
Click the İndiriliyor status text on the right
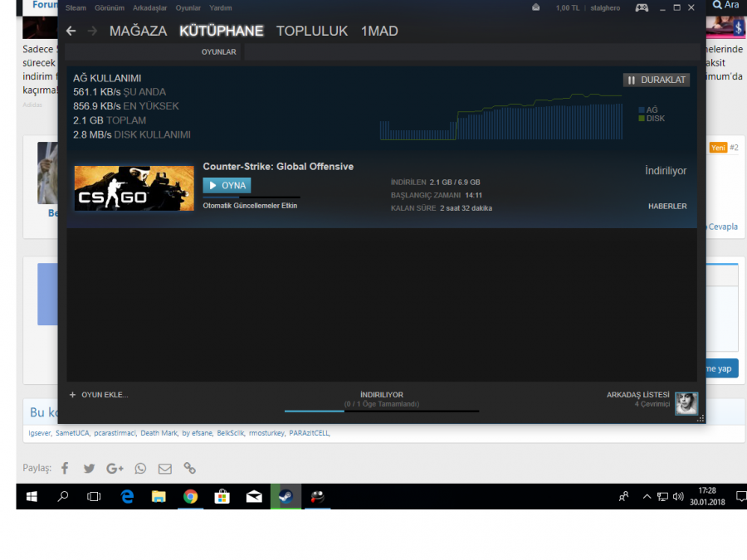[x=666, y=171]
